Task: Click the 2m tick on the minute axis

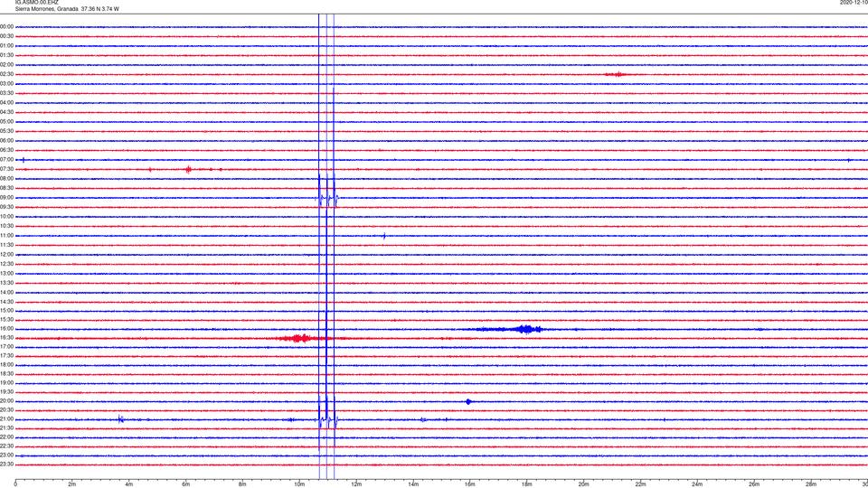Action: coord(72,484)
